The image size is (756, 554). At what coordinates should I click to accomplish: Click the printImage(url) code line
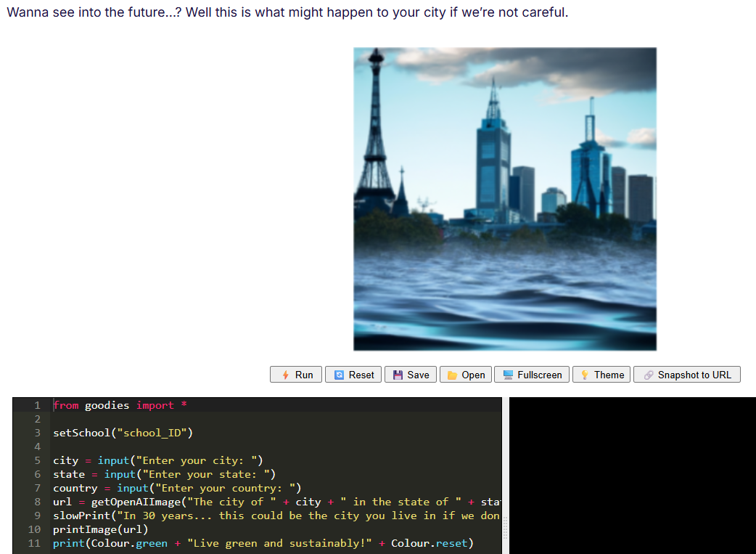[x=100, y=529]
